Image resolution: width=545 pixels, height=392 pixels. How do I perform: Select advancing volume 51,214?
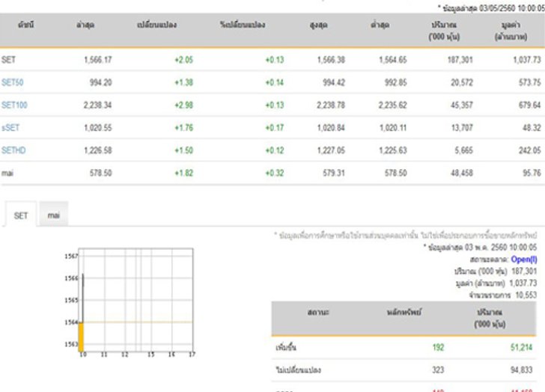pos(521,347)
